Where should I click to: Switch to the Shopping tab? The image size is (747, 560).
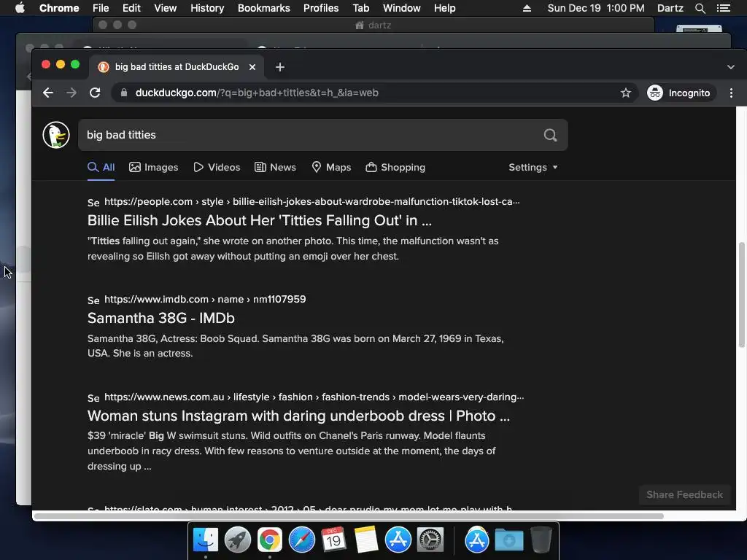[x=395, y=167]
